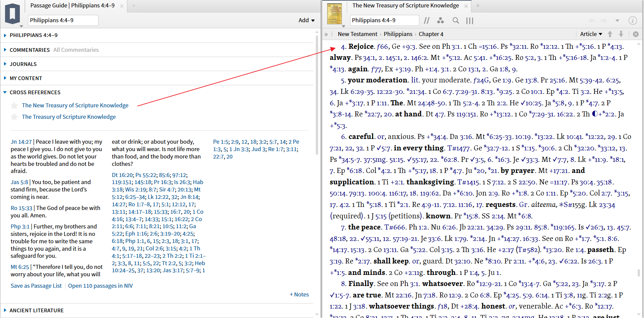Close the locator bar with X icon
This screenshot has height=318, width=644.
point(636,34)
